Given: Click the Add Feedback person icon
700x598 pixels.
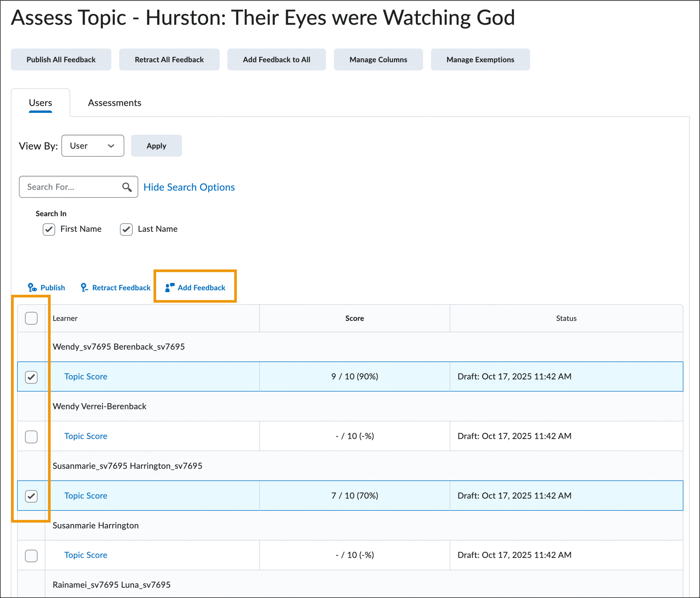Looking at the screenshot, I should [170, 288].
